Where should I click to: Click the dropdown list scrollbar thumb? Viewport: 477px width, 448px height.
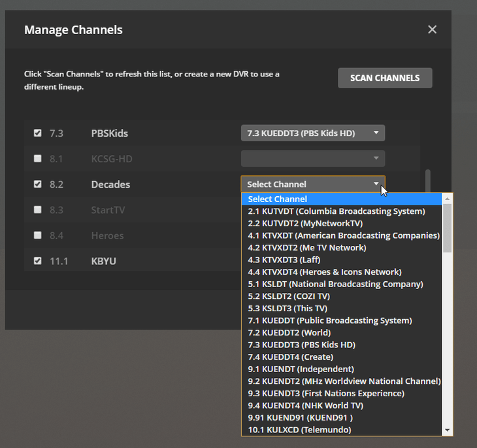(x=447, y=228)
